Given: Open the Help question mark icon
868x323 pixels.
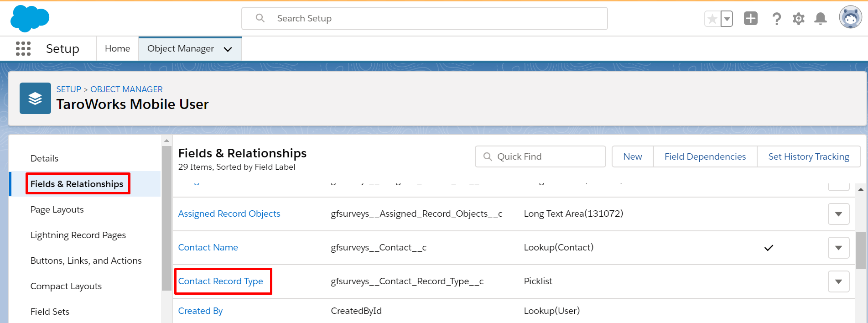Looking at the screenshot, I should point(776,19).
